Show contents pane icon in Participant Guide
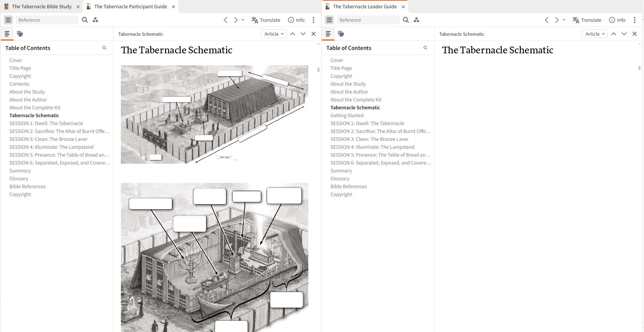This screenshot has height=332, width=644. point(7,34)
